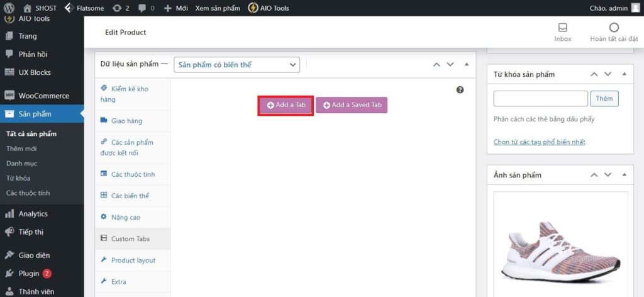Screen dimensions: 644x297
Task: Open the product type dropdown
Action: point(236,64)
